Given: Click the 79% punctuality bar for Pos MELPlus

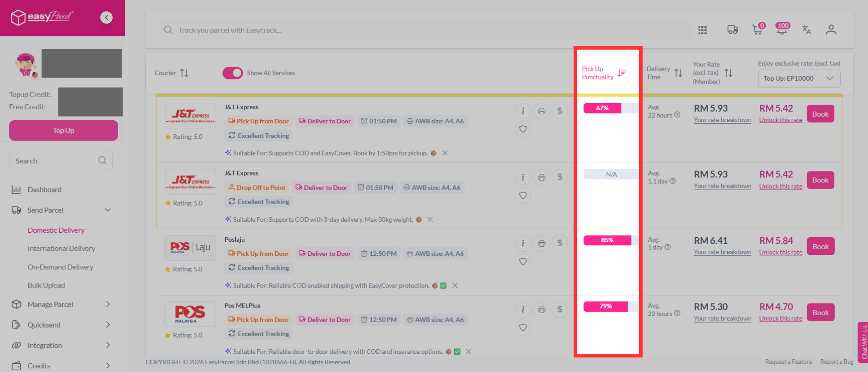Looking at the screenshot, I should 611,307.
